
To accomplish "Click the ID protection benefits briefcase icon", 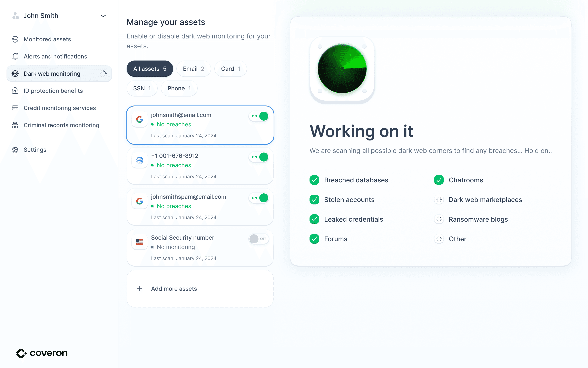I will 15,91.
